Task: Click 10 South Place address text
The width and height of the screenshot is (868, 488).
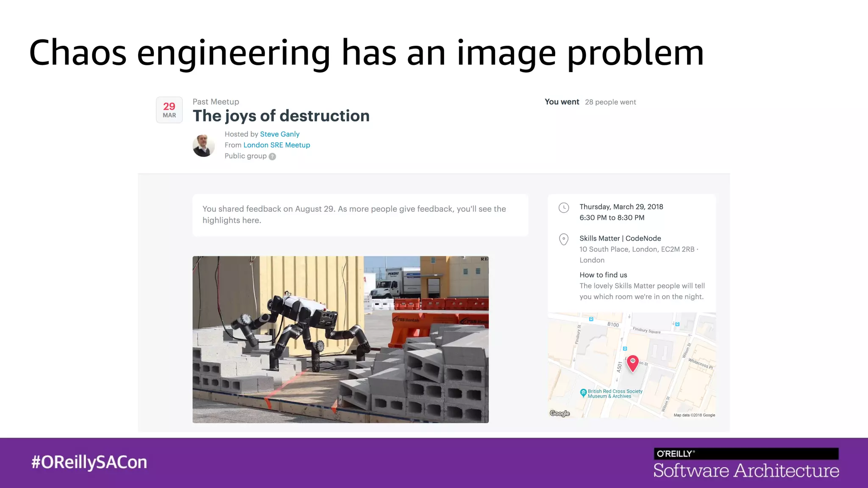Action: 639,255
